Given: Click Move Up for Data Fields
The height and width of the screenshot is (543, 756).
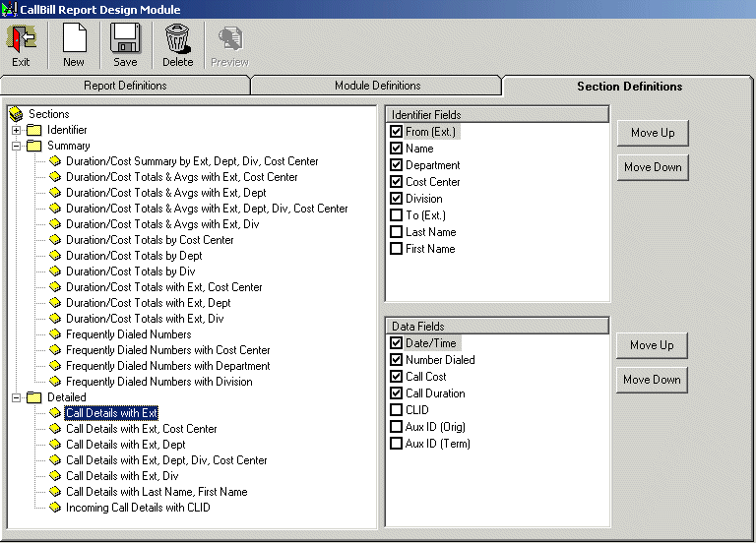Looking at the screenshot, I should coord(652,345).
